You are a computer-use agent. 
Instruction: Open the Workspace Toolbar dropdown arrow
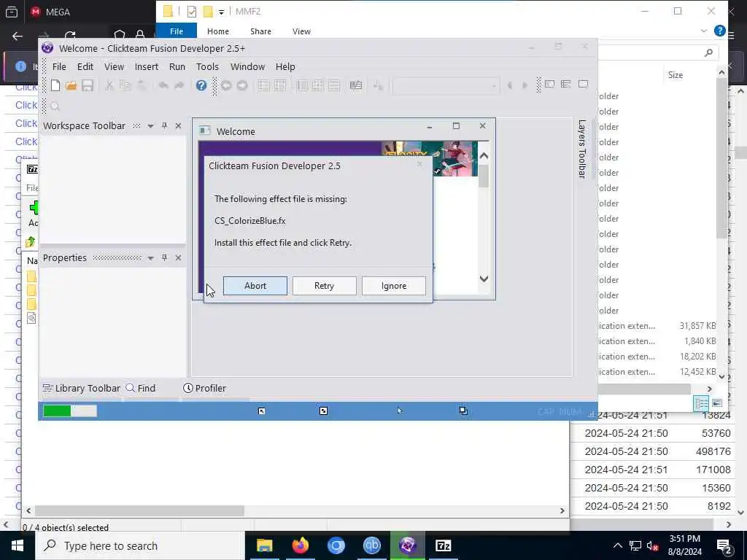coord(150,126)
